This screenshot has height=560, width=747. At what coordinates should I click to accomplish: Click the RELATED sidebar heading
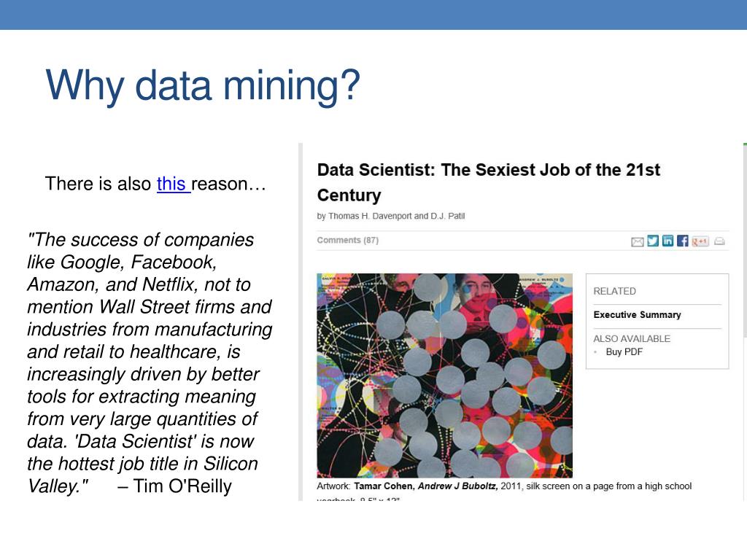[x=614, y=292]
